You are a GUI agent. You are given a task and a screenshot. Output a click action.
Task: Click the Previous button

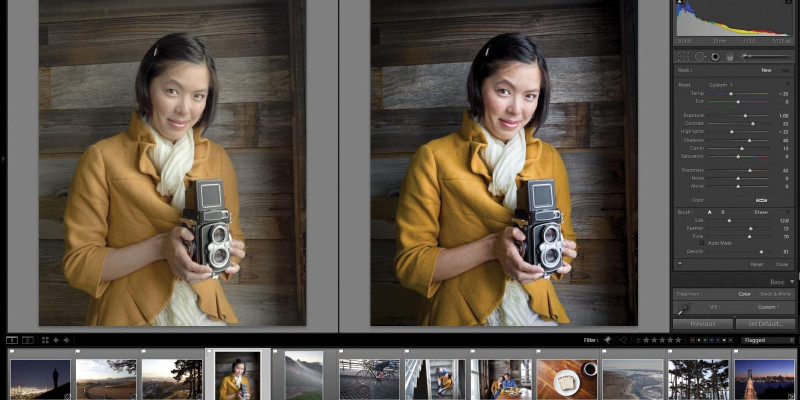[702, 324]
